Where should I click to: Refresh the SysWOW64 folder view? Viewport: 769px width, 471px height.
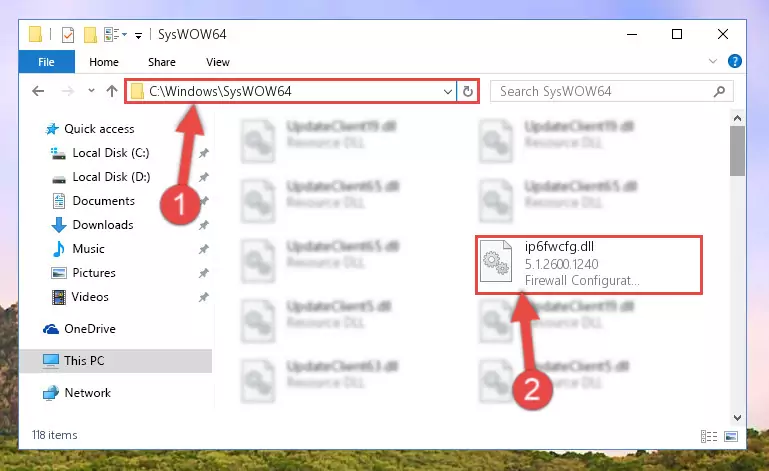[468, 91]
